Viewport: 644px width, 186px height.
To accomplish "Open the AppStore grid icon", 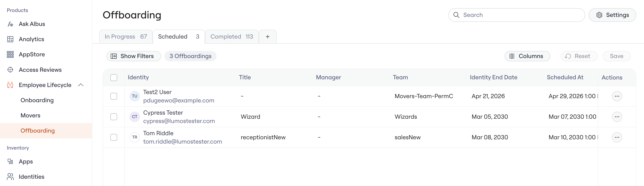I will coord(10,54).
